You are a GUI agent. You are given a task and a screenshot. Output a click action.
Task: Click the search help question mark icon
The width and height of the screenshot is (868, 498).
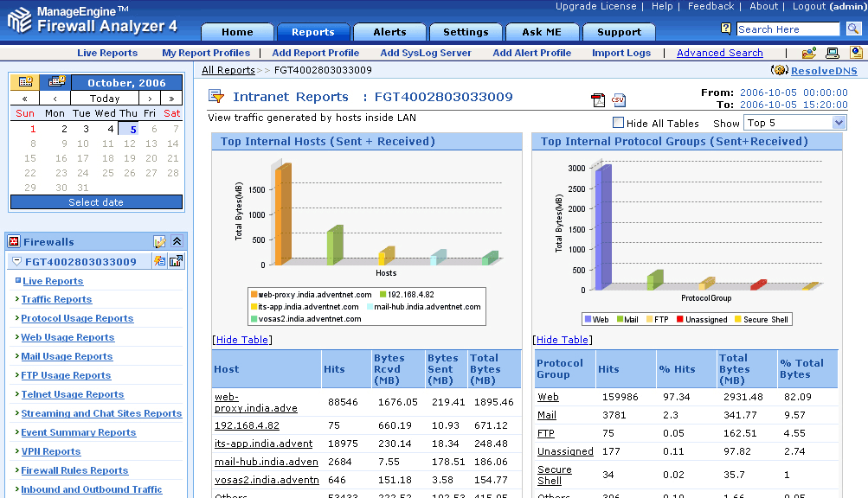pos(726,29)
